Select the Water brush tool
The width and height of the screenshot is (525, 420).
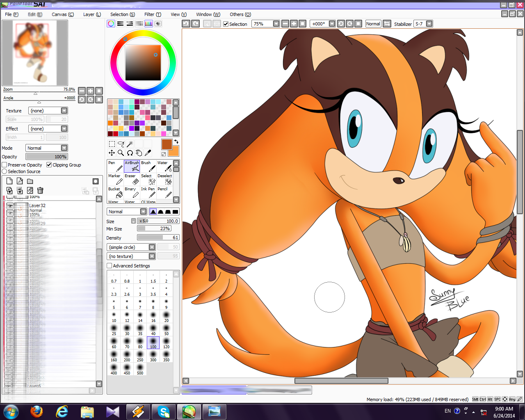164,166
